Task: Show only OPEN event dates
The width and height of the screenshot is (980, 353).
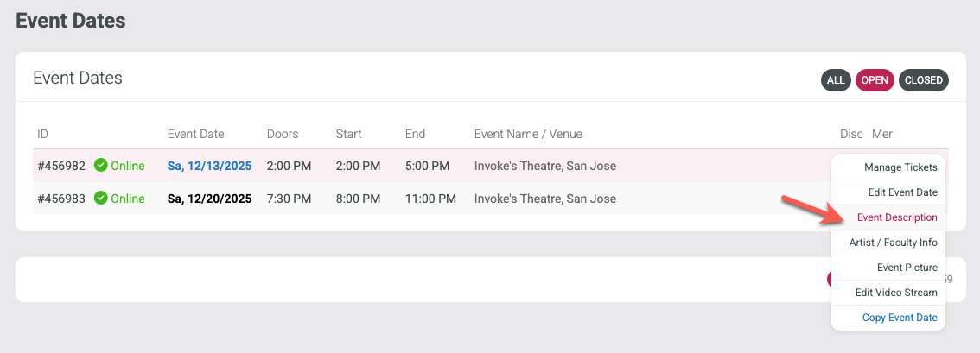Action: pyautogui.click(x=875, y=79)
